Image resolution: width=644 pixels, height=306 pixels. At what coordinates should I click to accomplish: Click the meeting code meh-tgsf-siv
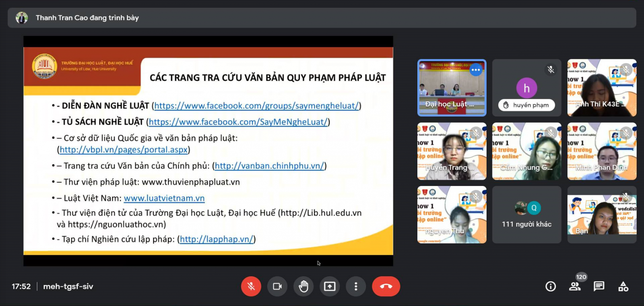[x=68, y=286]
